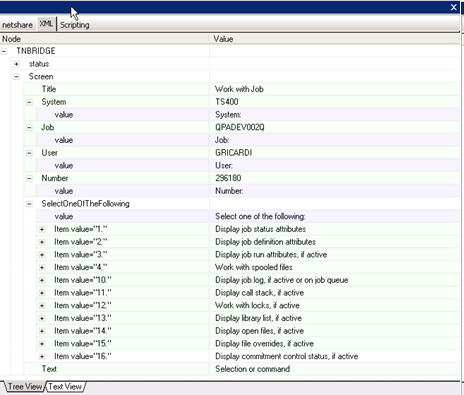
Task: Switch to Text View tab
Action: click(x=65, y=387)
